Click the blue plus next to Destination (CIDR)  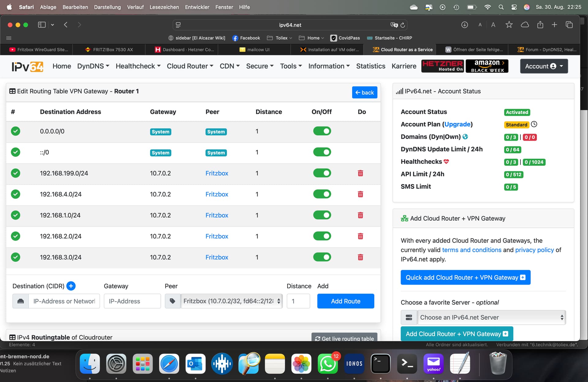click(x=71, y=286)
